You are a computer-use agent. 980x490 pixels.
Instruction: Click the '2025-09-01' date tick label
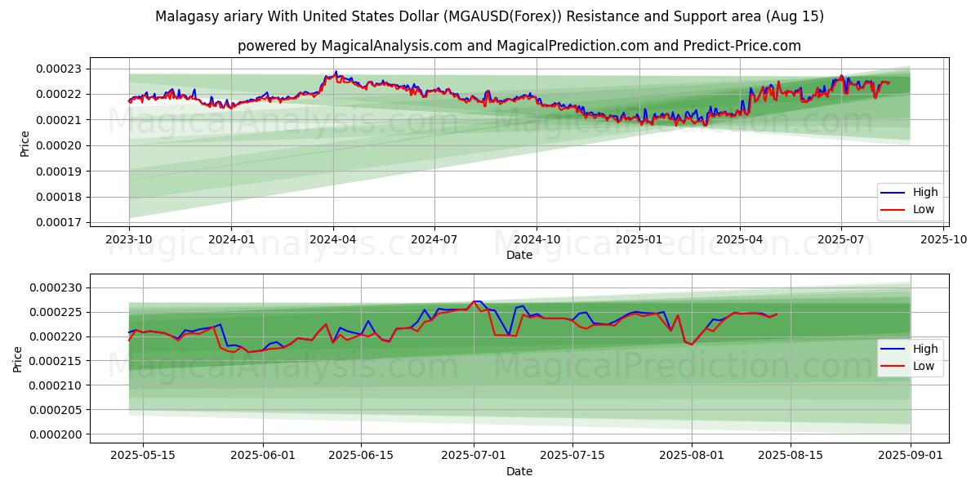pyautogui.click(x=911, y=456)
